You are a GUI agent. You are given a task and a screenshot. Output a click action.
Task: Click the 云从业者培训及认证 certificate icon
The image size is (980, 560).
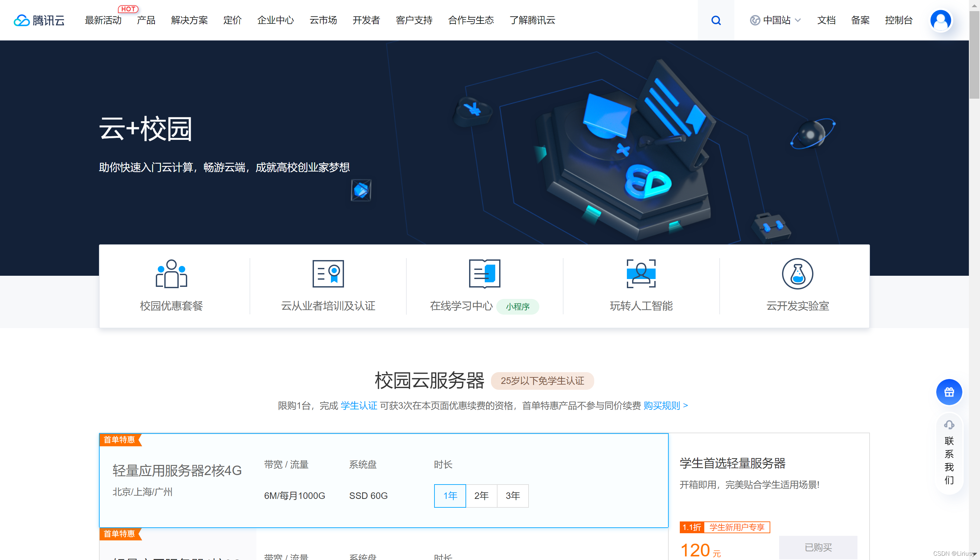coord(328,273)
